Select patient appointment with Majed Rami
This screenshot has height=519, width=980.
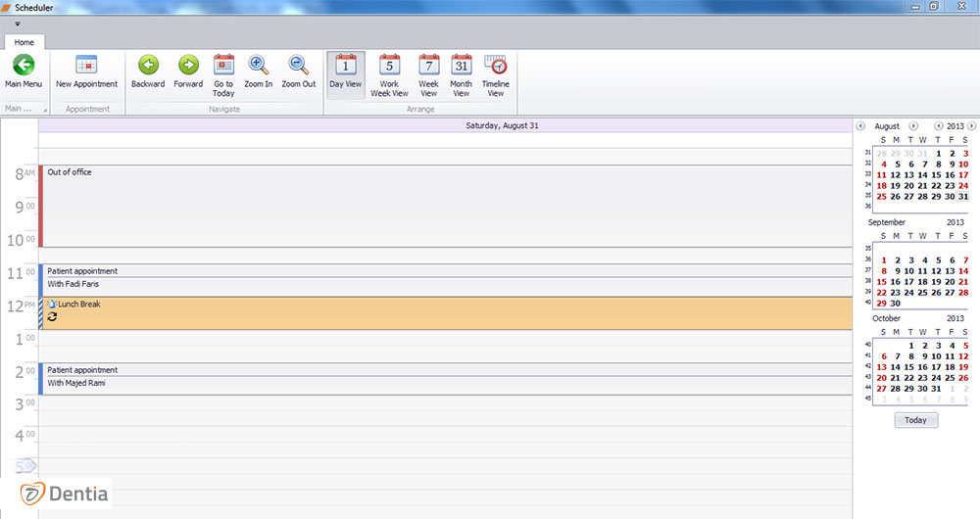click(441, 378)
